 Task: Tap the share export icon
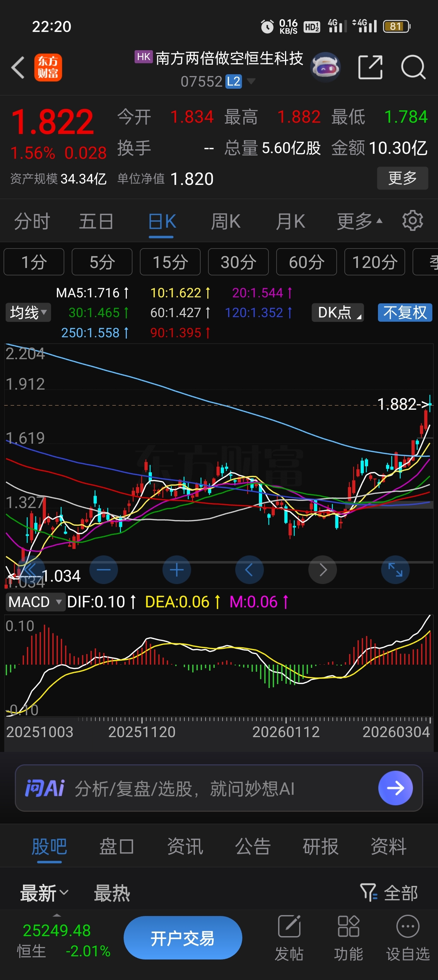pyautogui.click(x=370, y=67)
